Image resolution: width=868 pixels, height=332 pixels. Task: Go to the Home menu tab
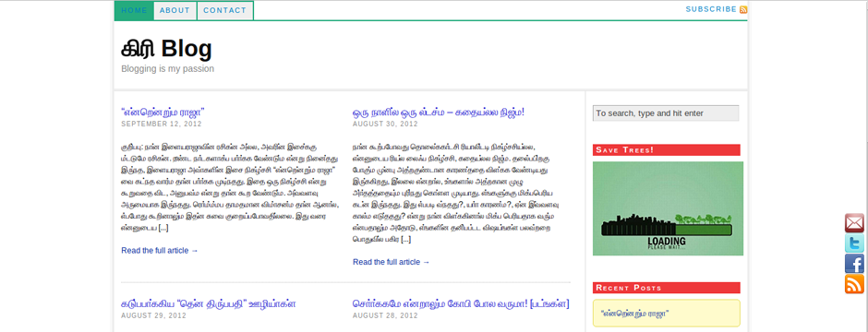tap(134, 10)
